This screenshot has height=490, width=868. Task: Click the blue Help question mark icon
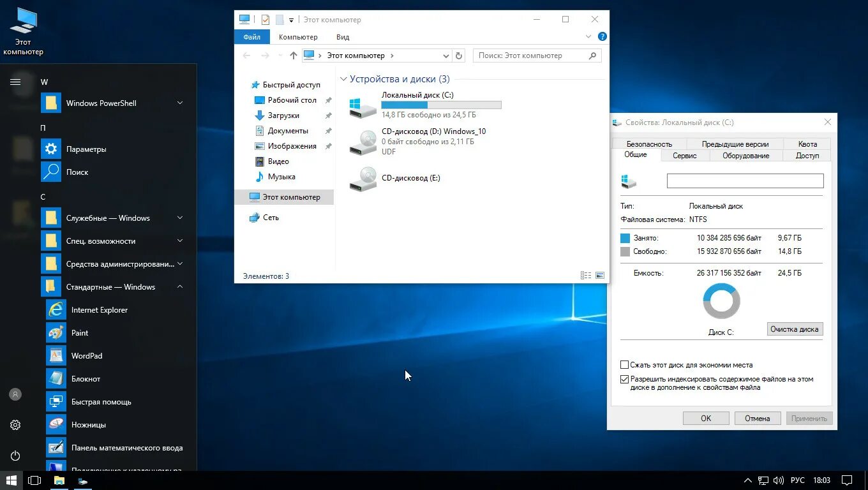(x=602, y=37)
